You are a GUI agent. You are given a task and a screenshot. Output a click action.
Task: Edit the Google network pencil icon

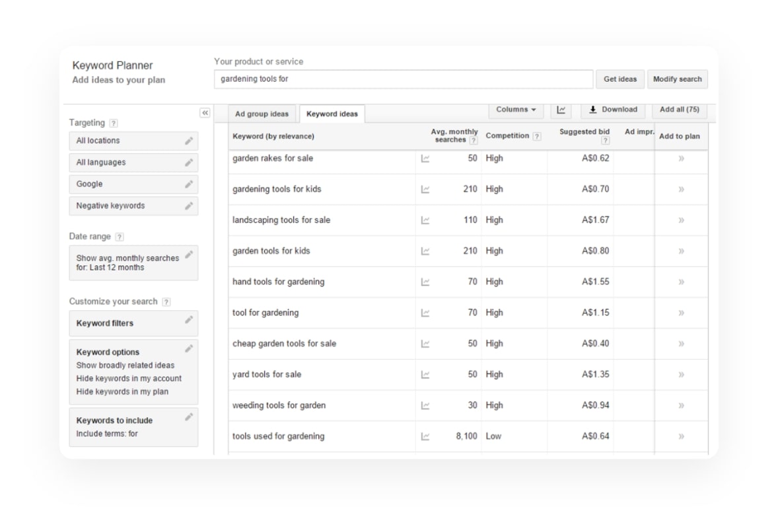click(189, 184)
